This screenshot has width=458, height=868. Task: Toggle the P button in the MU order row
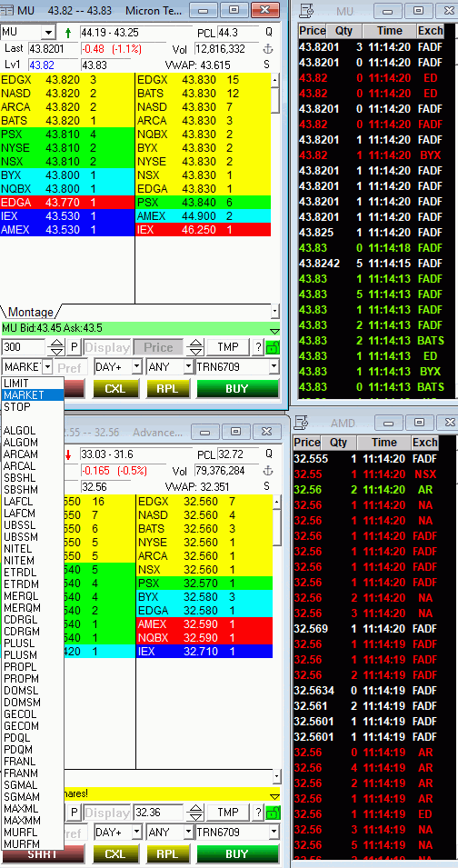click(x=75, y=347)
